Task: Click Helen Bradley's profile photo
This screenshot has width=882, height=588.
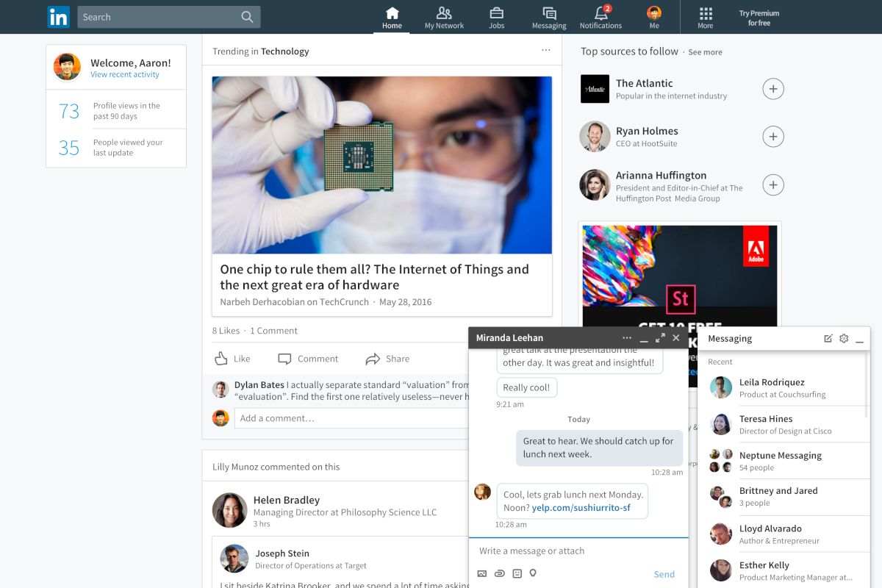Action: pos(229,510)
